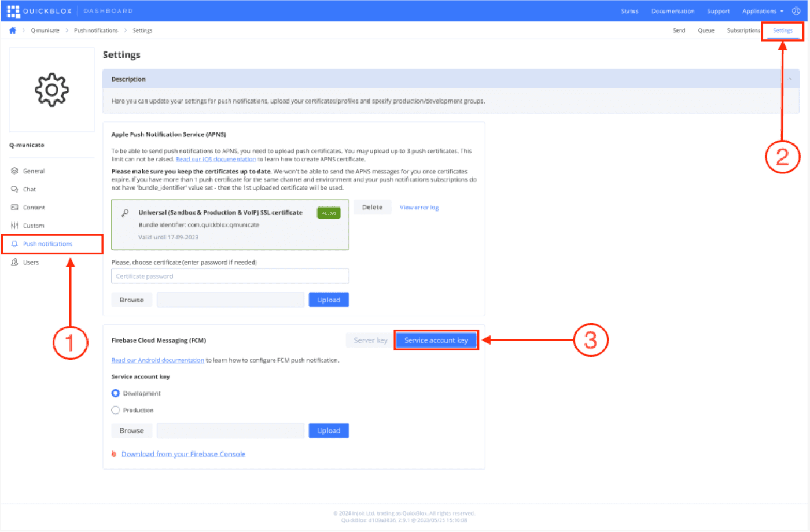Click the certificate password field
This screenshot has width=810, height=532.
tap(230, 276)
